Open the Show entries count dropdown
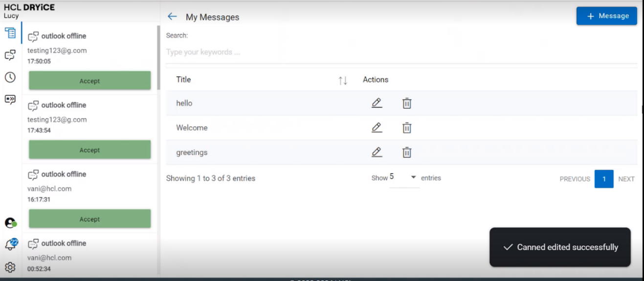 tap(404, 178)
